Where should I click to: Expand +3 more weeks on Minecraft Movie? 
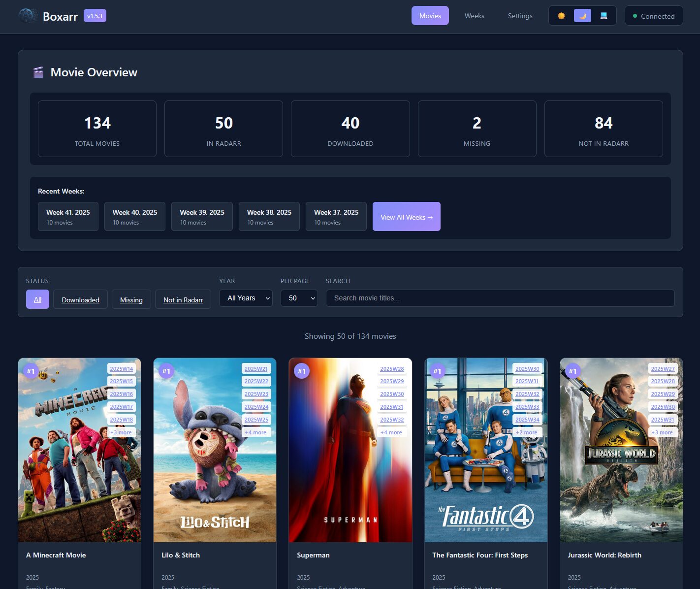121,432
